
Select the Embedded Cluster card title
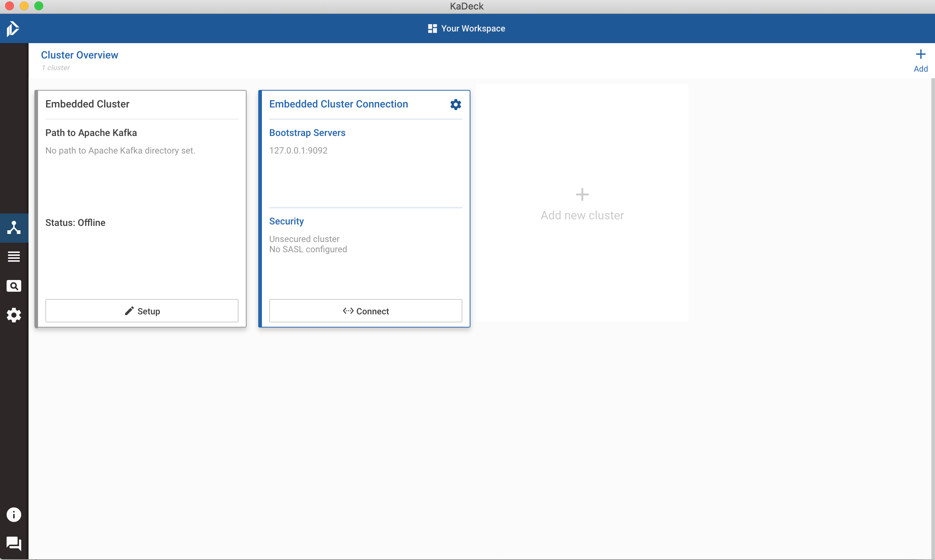click(87, 104)
